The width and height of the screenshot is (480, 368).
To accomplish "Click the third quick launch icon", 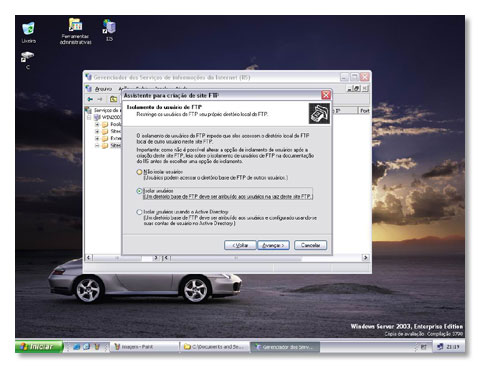I will pyautogui.click(x=97, y=347).
